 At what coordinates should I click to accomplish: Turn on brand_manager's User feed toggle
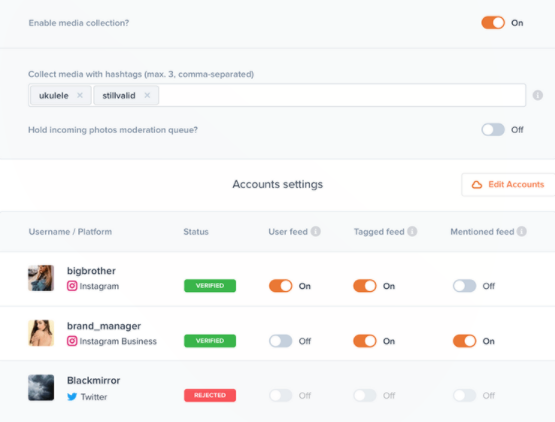tap(281, 341)
